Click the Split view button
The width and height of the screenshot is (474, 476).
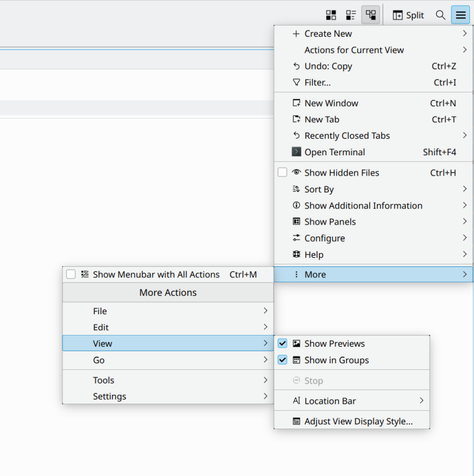click(x=408, y=15)
